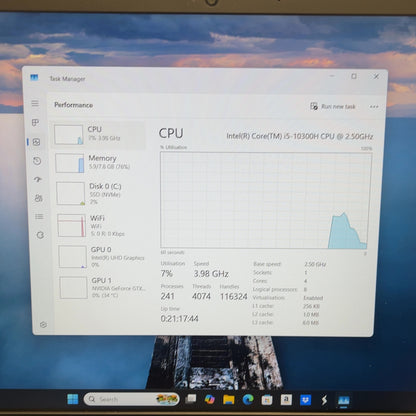Click the 4074 threads count
Image resolution: width=416 pixels, height=416 pixels.
(x=201, y=296)
